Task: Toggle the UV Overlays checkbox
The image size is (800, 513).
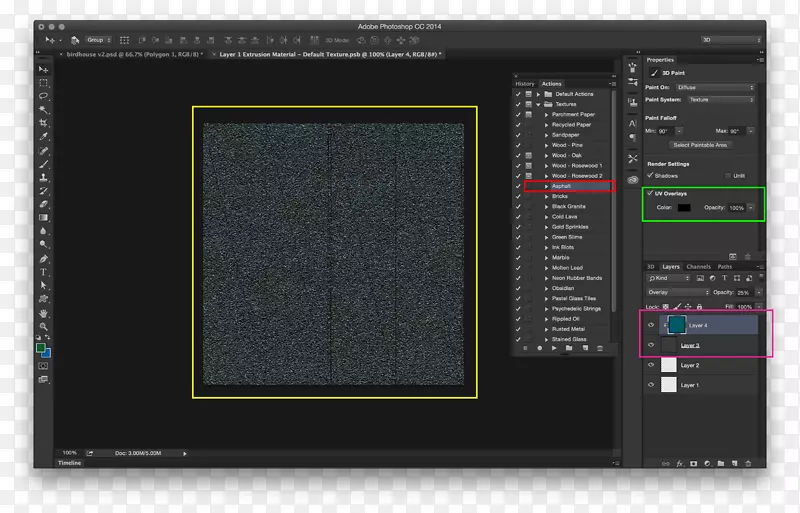Action: pyautogui.click(x=650, y=192)
